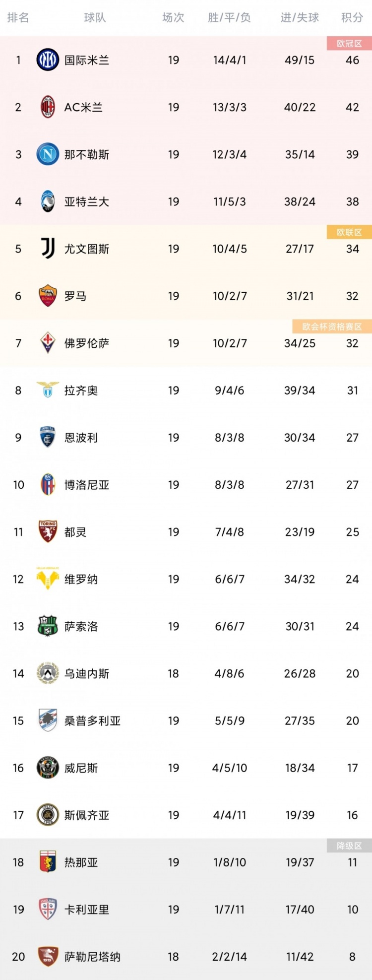Click the Torino (都灵) bull crest
The height and width of the screenshot is (980, 372).
48,532
